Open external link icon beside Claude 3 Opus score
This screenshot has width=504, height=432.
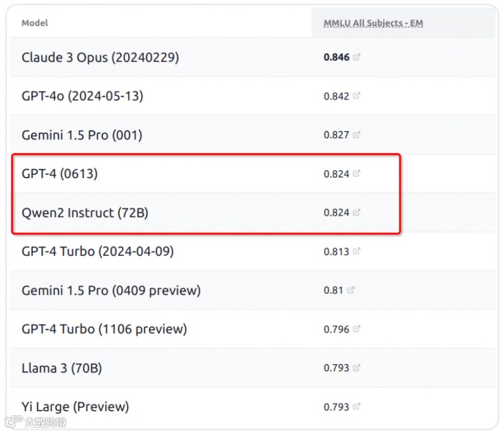pos(356,57)
